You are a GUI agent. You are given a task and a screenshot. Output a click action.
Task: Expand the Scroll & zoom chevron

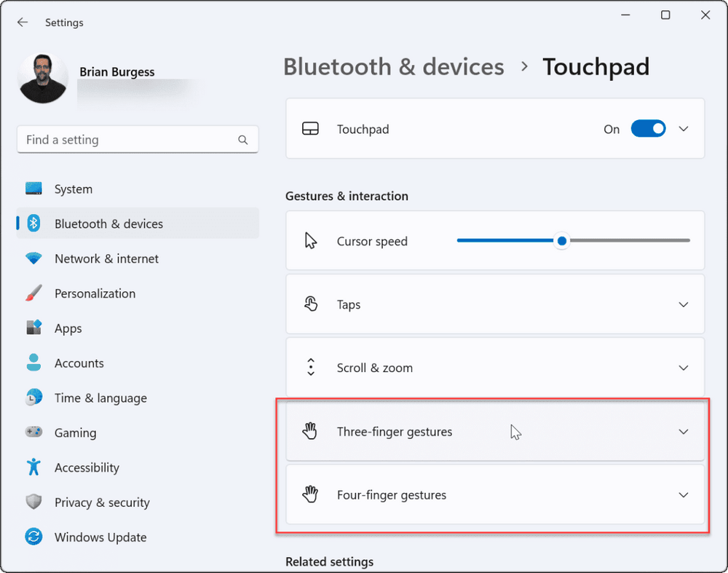point(684,368)
